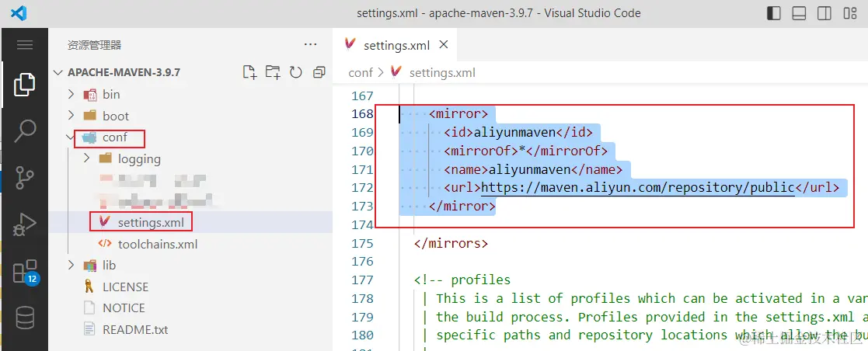Click the <name>aliyunmaven</name> line

click(533, 169)
